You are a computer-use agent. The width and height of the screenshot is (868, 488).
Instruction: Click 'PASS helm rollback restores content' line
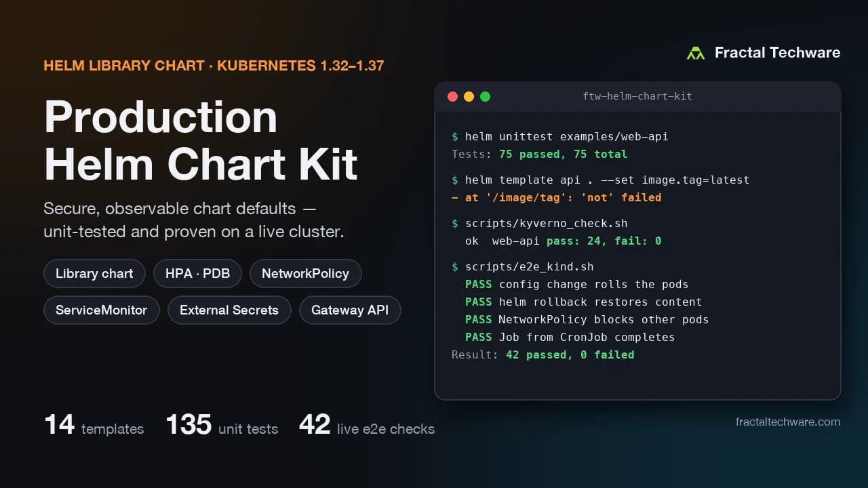tap(583, 302)
